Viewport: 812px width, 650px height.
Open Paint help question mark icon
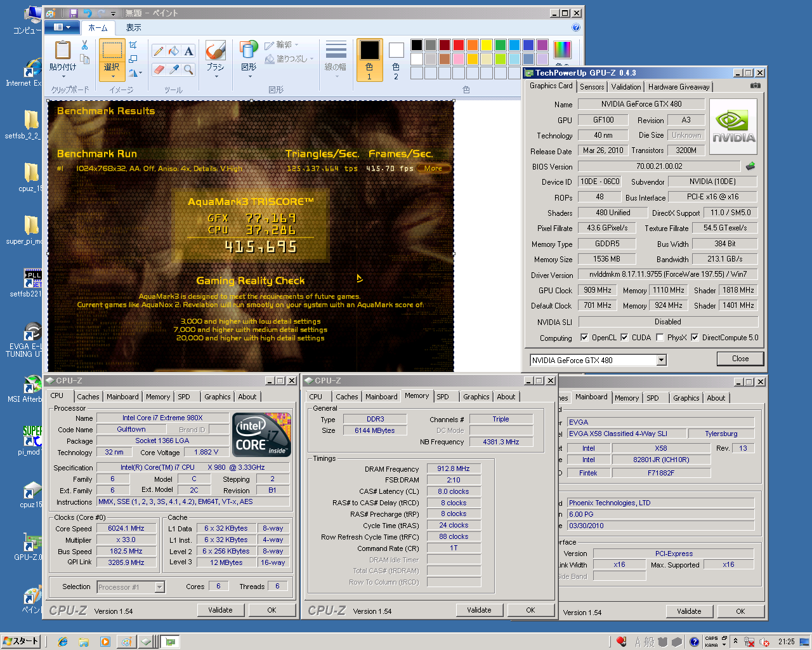pos(576,27)
